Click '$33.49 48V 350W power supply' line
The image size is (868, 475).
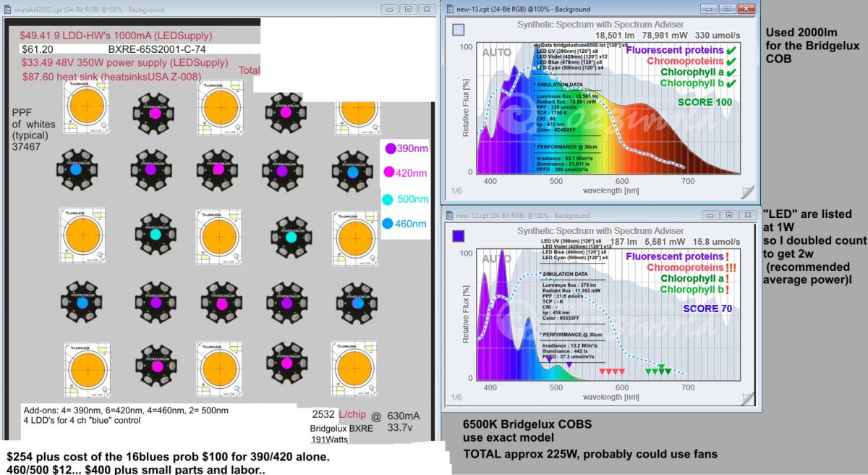125,62
